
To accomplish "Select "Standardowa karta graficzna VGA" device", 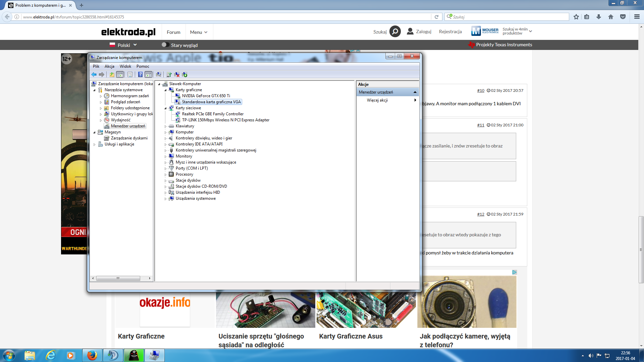I will [x=211, y=102].
